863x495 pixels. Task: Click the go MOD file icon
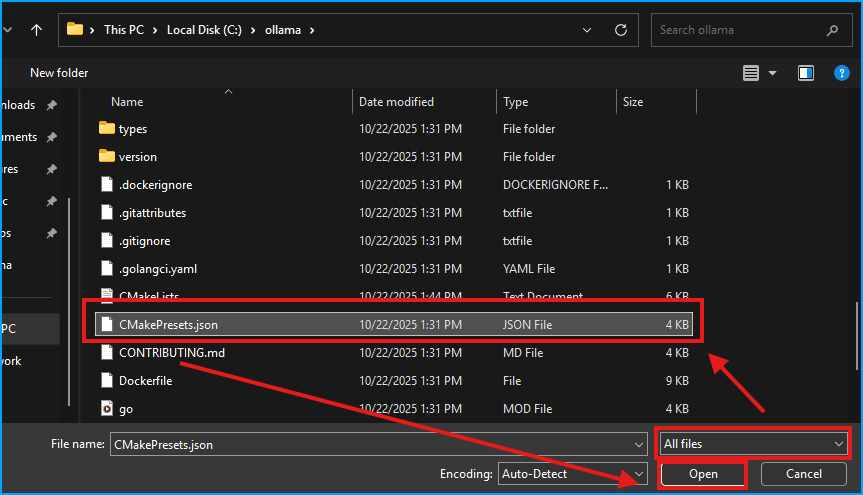pyautogui.click(x=107, y=409)
